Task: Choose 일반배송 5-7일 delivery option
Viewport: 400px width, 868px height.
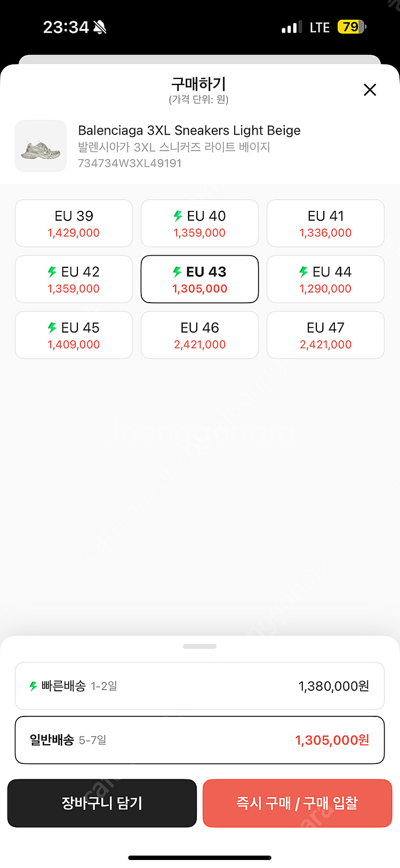Action: point(199,740)
